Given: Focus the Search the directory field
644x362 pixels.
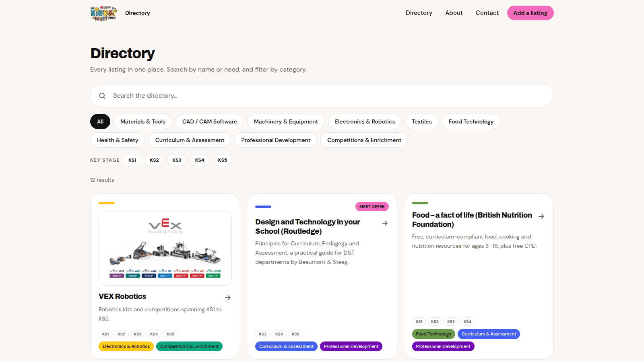Looking at the screenshot, I should [322, 96].
